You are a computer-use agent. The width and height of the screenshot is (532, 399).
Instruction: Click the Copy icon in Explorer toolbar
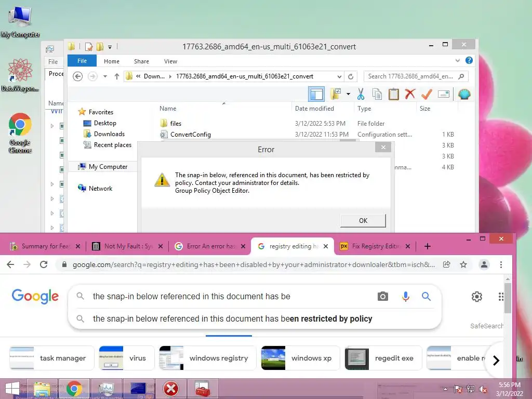pyautogui.click(x=377, y=95)
